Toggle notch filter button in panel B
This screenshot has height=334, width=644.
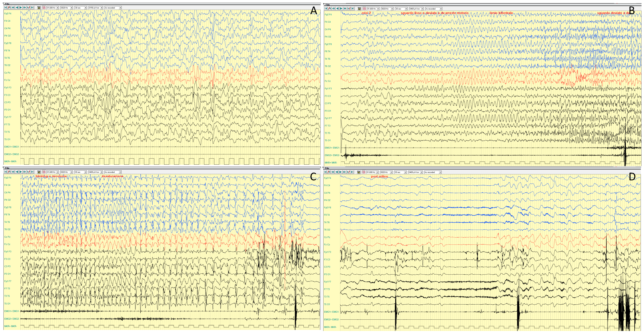point(365,8)
